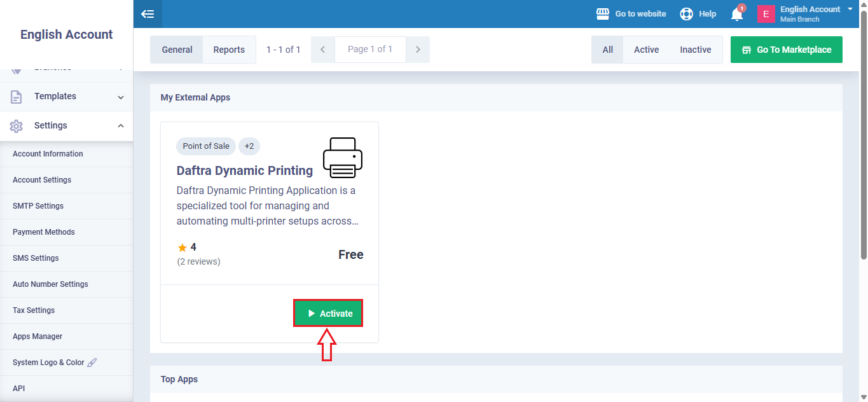
Task: Click the star rating icon
Action: point(183,247)
